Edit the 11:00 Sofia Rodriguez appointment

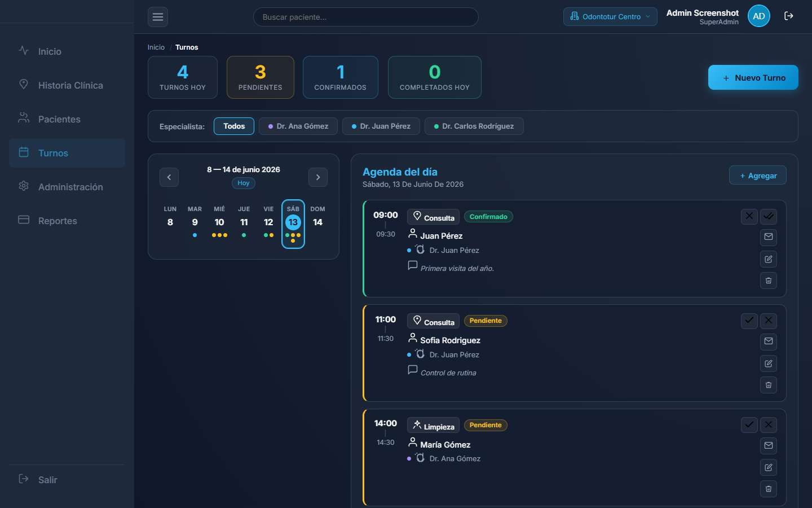click(x=769, y=364)
